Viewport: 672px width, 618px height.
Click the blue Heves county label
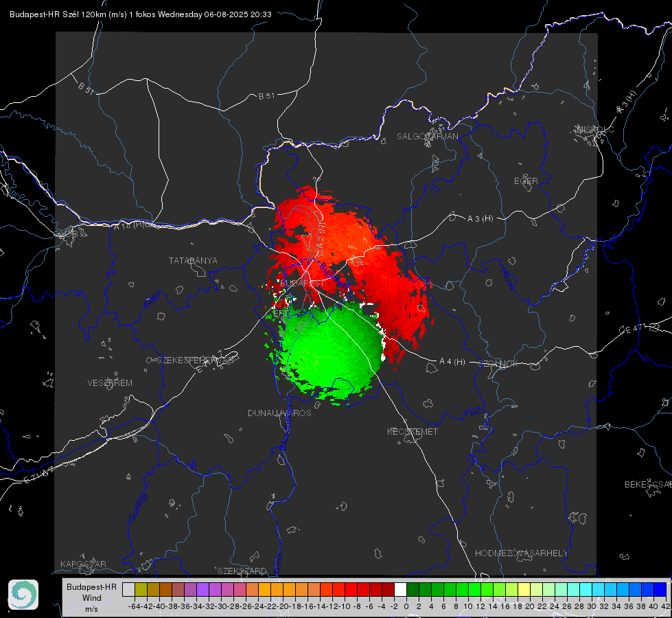[x=507, y=279]
